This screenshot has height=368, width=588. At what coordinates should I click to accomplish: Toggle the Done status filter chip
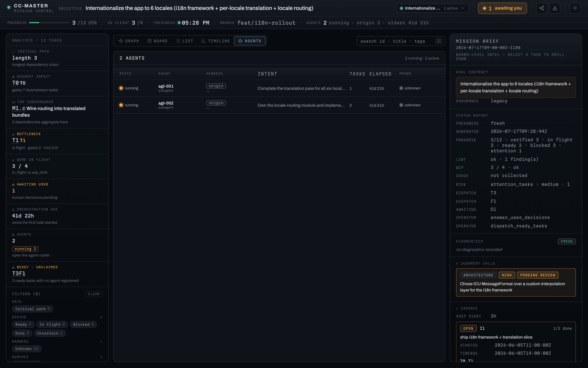click(x=22, y=333)
